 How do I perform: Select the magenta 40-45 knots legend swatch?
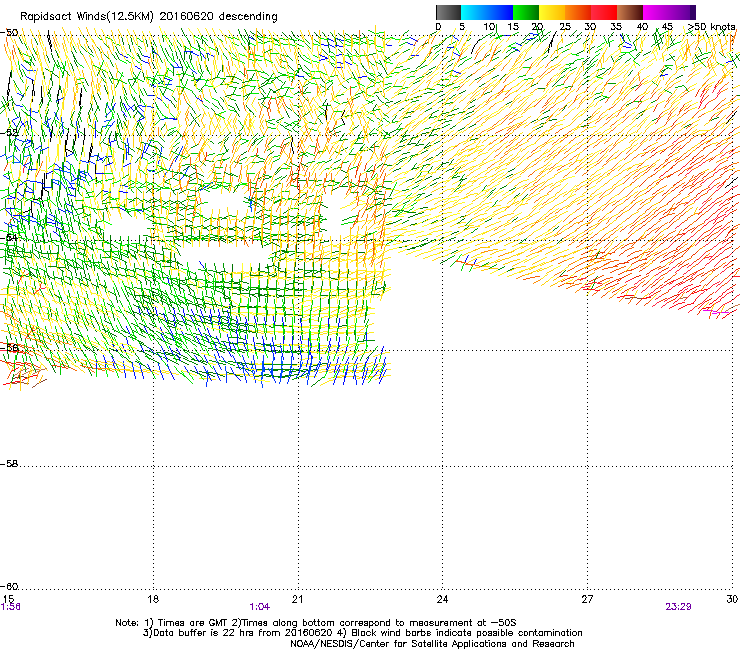(x=656, y=12)
